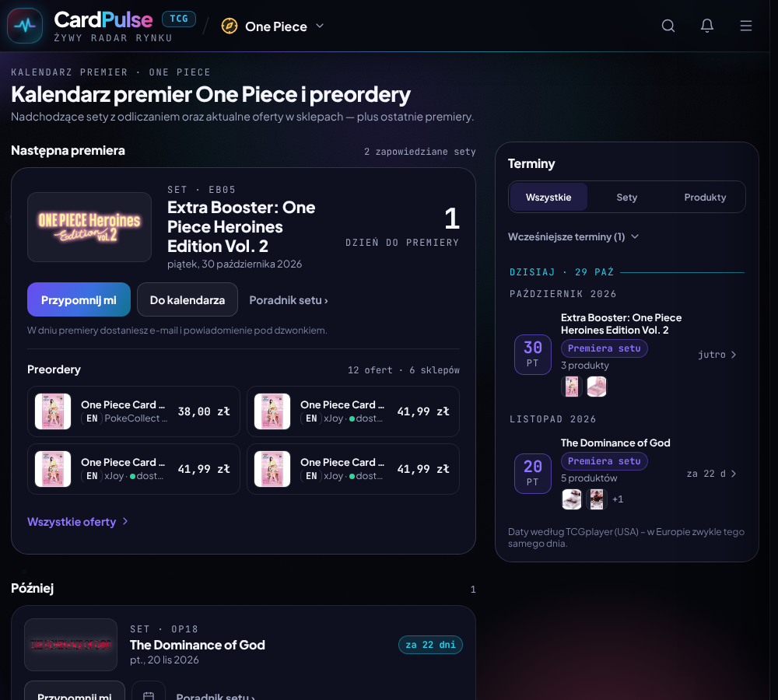Select the "30 PT" date badge

tap(533, 354)
